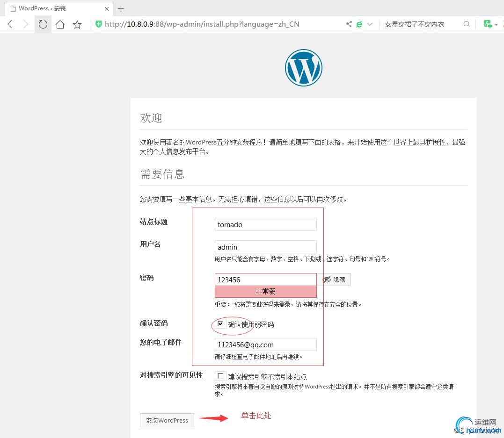The width and height of the screenshot is (504, 438).
Task: Click the email field with 1123456@qq.com
Action: (265, 345)
